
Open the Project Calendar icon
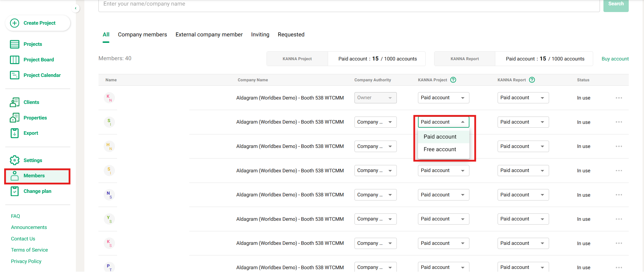coord(14,75)
